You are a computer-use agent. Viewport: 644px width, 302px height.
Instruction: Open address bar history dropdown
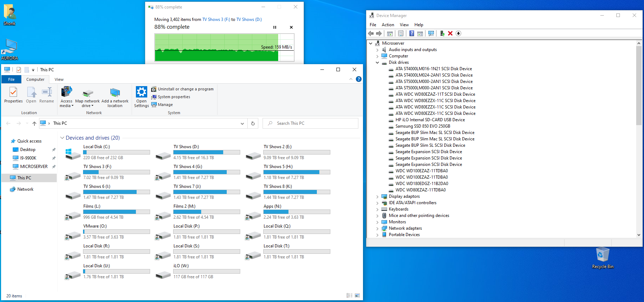(242, 123)
